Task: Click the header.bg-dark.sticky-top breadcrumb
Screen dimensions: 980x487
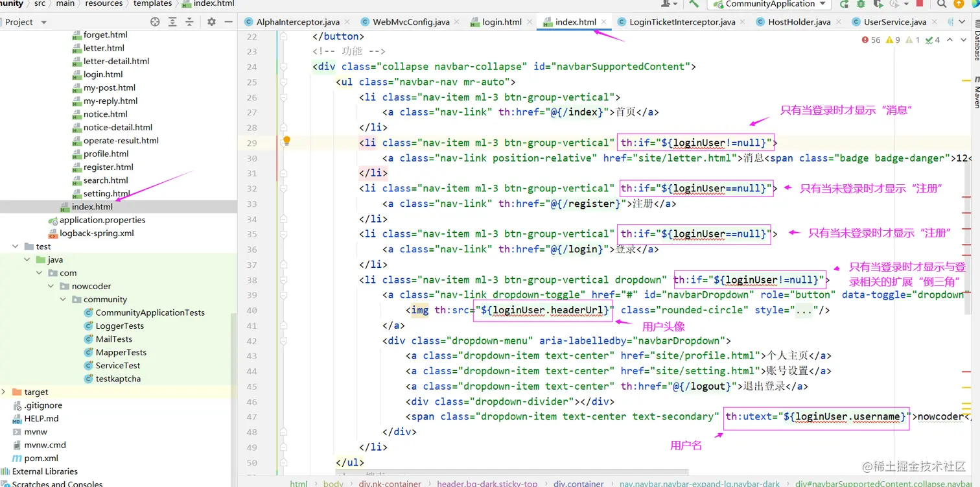Action: click(487, 483)
